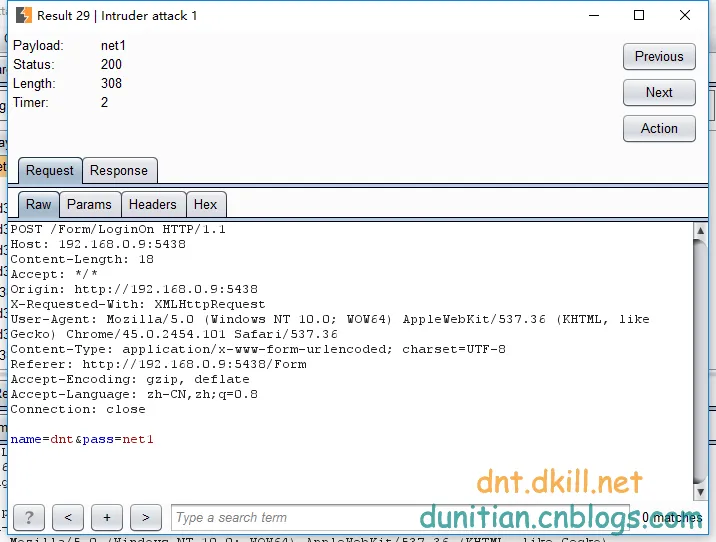Viewport: 716px width, 542px height.
Task: Click the 'Referer: http://192.168.0.9:5438/Form' line
Action: [x=158, y=364]
